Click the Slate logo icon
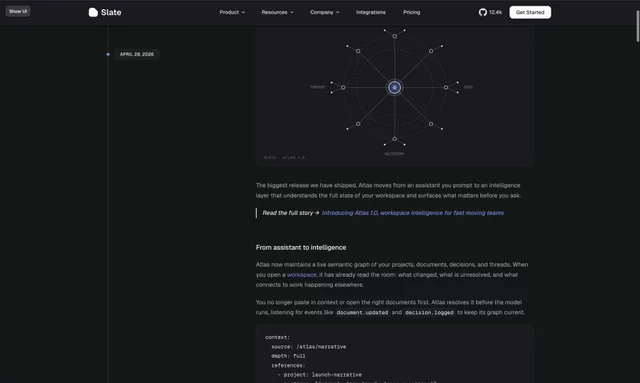The image size is (640, 383). pos(93,12)
